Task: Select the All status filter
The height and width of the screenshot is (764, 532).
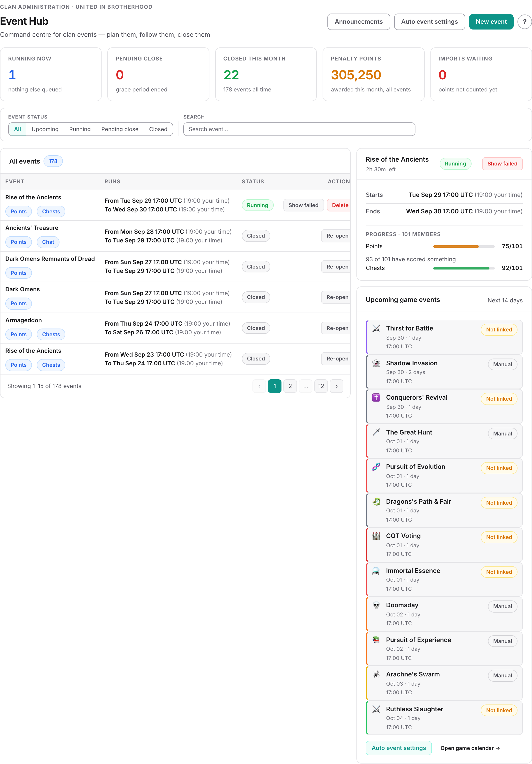Action: 17,129
